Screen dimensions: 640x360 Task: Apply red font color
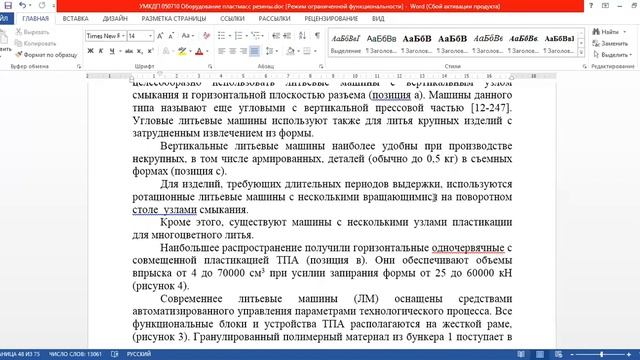pos(199,51)
